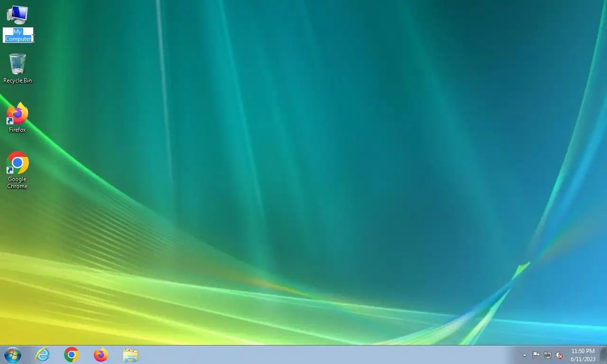Screen dimensions: 607x364
Task: Click the Recycle Bin label text
Action: tap(18, 81)
